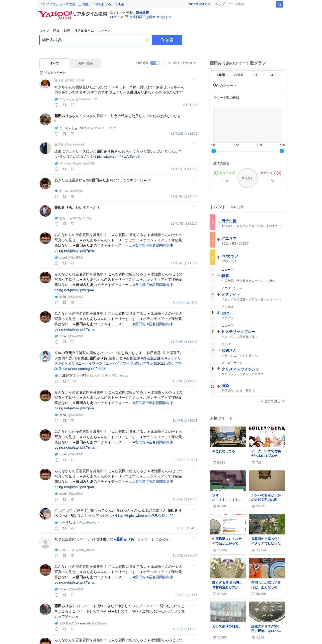Screen dimensions: 322x644
Task: Retweet the zaki_san0728 tweet
Action: coord(64,169)
